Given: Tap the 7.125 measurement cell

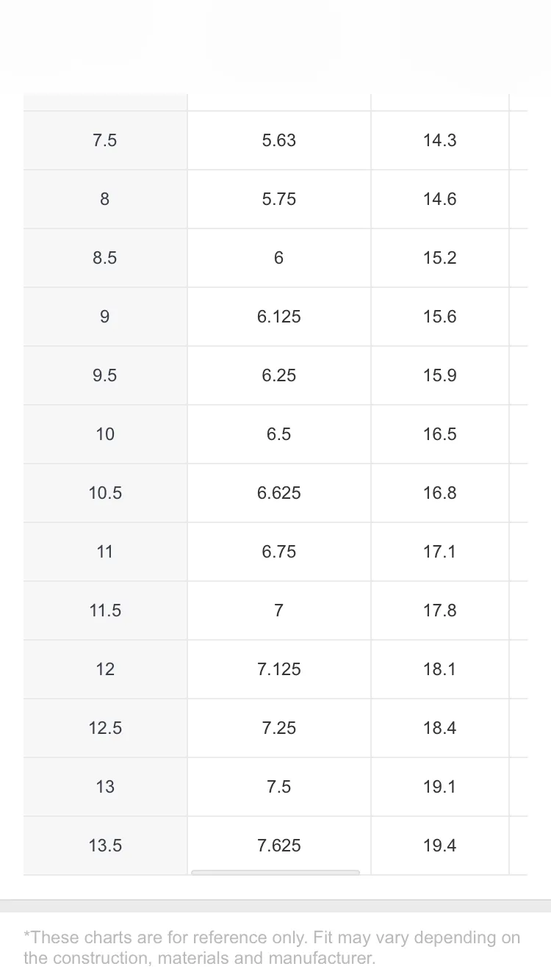Looking at the screenshot, I should coord(279,669).
